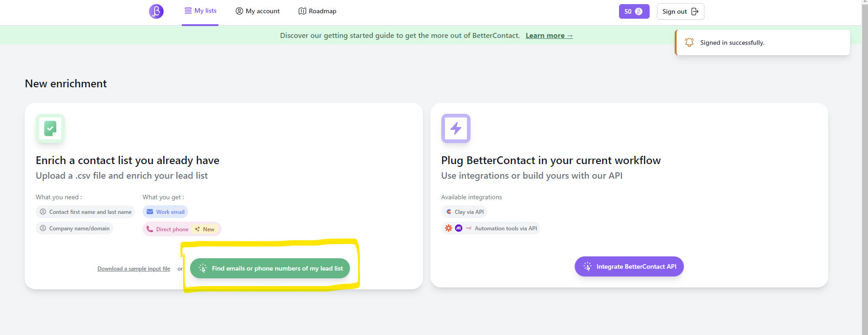Click 'Upload a .csv file' subtitle text
Viewport: 868px width, 335px height.
click(x=122, y=176)
